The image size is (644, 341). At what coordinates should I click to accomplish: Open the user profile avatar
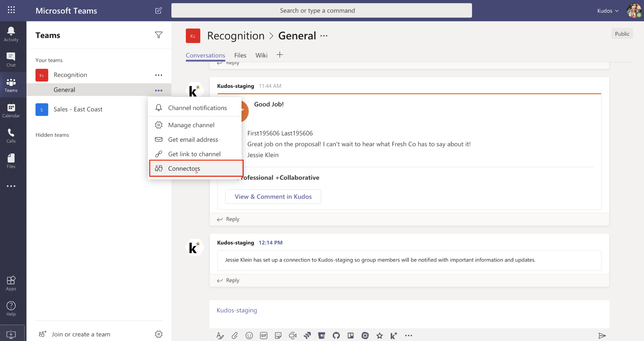[634, 11]
